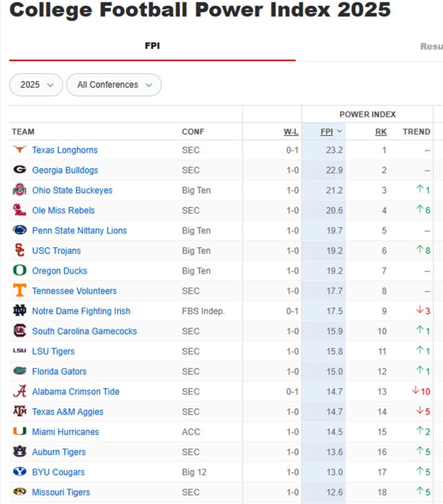Click the TREND column header
The image size is (443, 504).
[416, 132]
